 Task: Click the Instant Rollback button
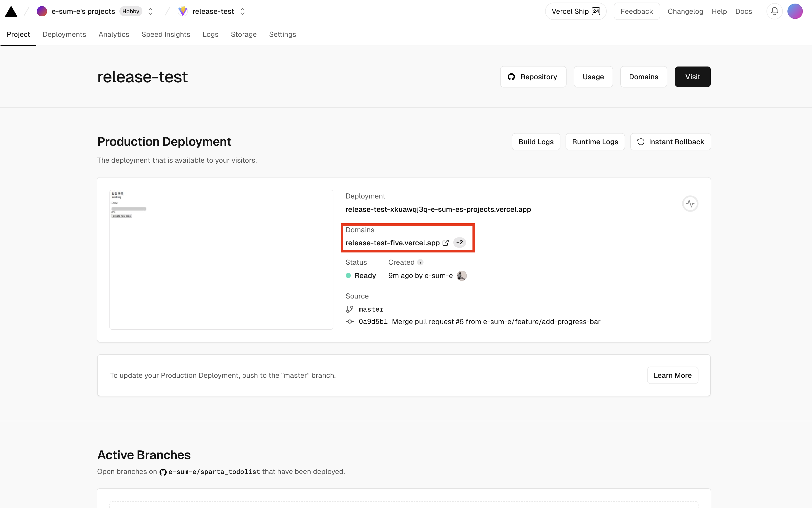670,142
